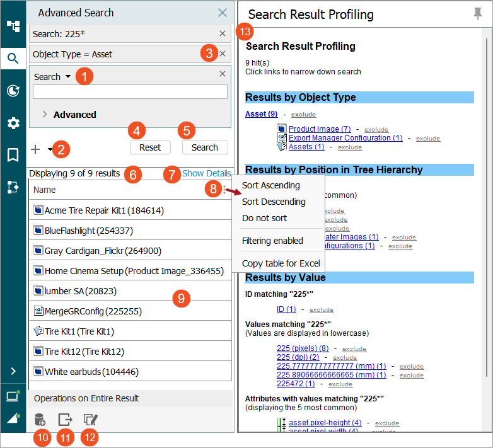Viewport: 493px width, 448px height.
Task: Click the Product Image type icon
Action: pos(282,129)
